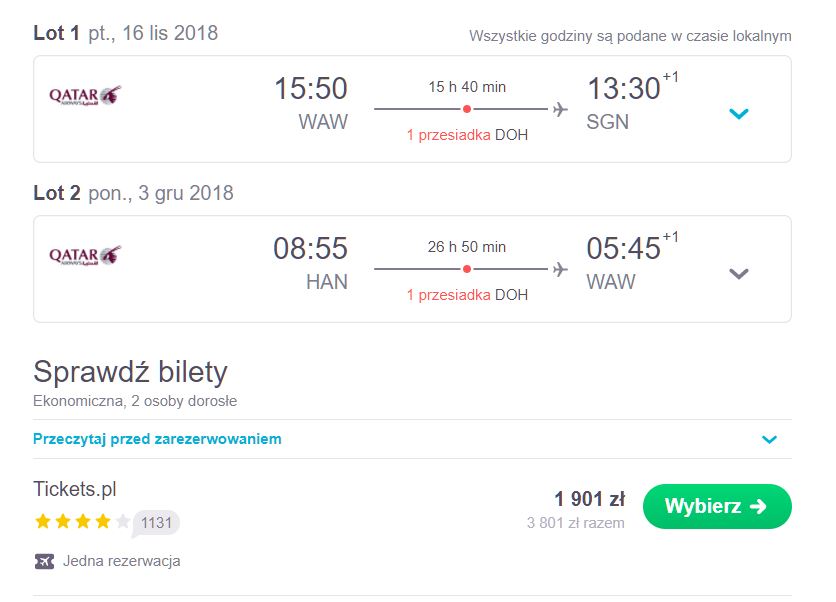Click the red stopover dot for Lot 1
The image size is (836, 602).
point(467,109)
